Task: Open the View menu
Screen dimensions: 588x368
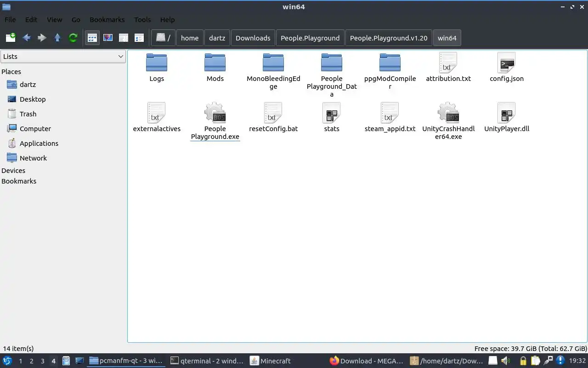Action: [54, 20]
